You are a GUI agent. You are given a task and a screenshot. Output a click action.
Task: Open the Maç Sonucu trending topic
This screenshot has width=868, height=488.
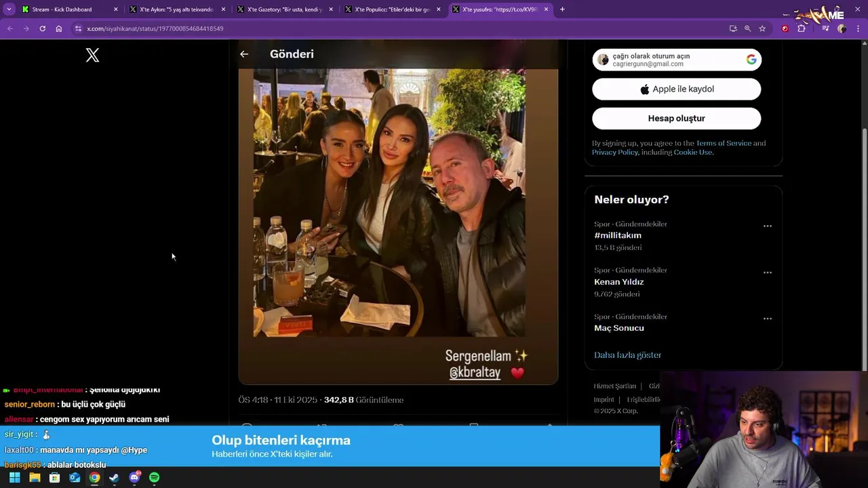619,328
